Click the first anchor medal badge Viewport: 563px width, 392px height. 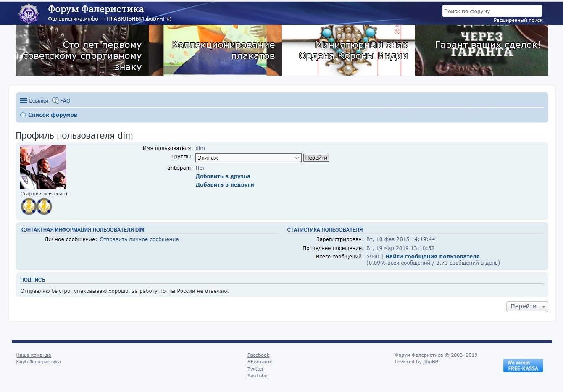(29, 206)
